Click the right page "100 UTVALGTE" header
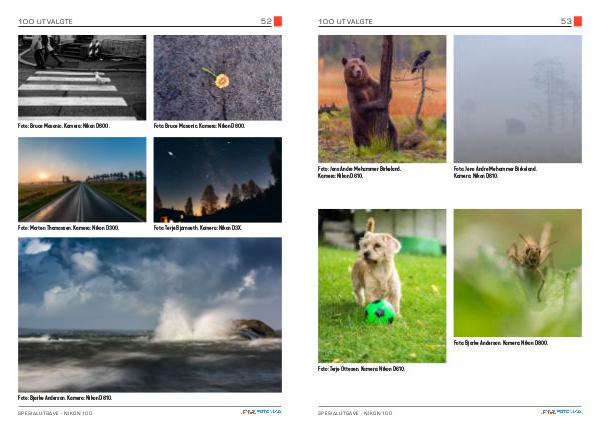Image resolution: width=600 pixels, height=424 pixels. click(x=345, y=21)
